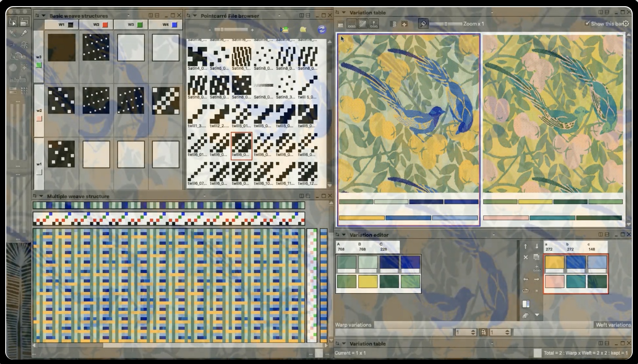Click the minus button beside File browser size slider
Viewport: 638px width, 364px height.
click(x=210, y=30)
